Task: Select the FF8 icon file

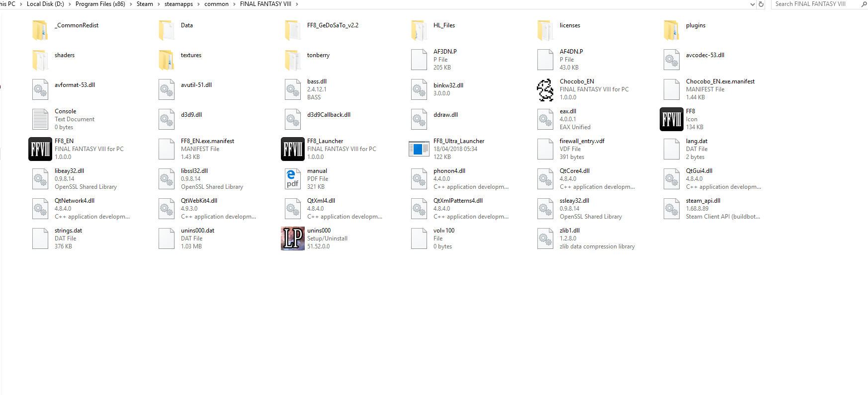Action: coord(672,119)
